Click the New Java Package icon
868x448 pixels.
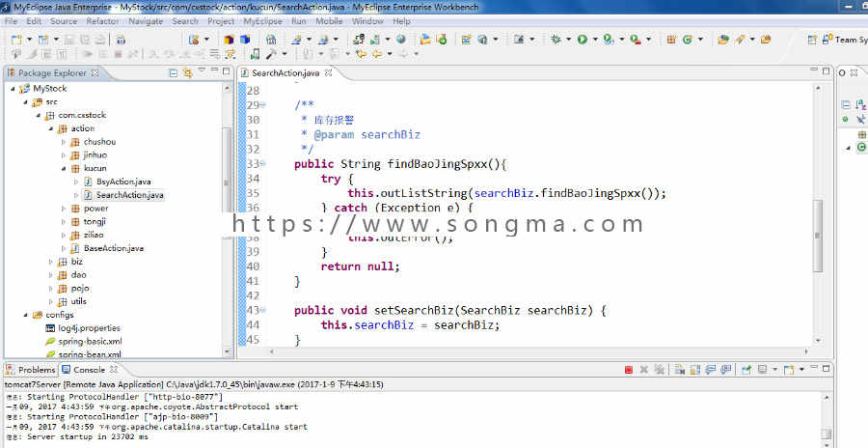click(671, 40)
